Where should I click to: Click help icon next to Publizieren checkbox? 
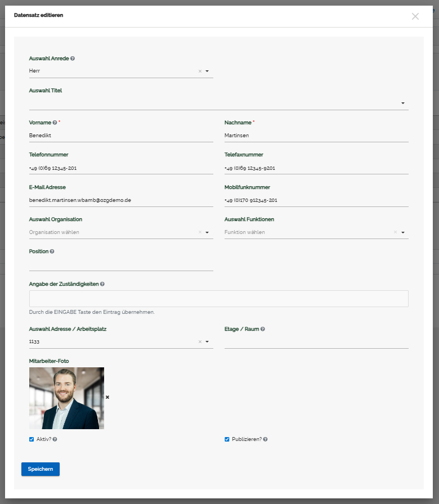(x=265, y=439)
